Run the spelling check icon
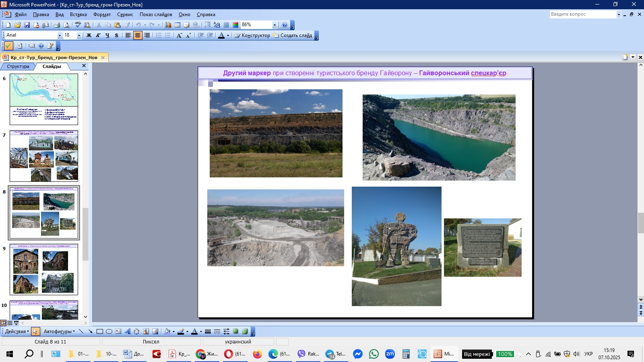 coord(78,25)
